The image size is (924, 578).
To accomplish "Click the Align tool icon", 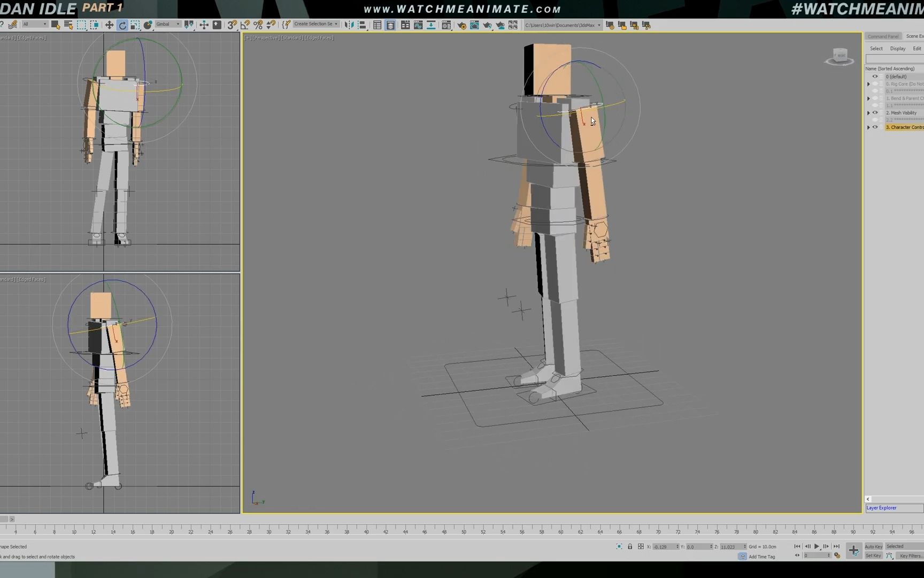I will tap(362, 25).
